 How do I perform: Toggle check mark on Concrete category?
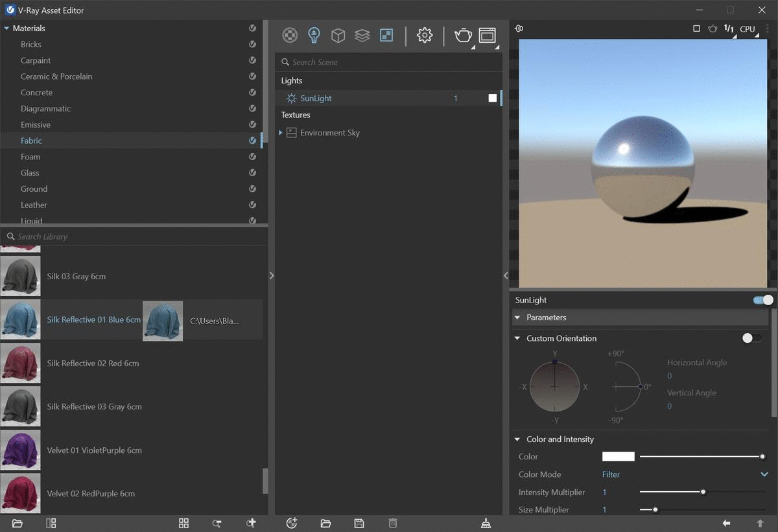(252, 92)
